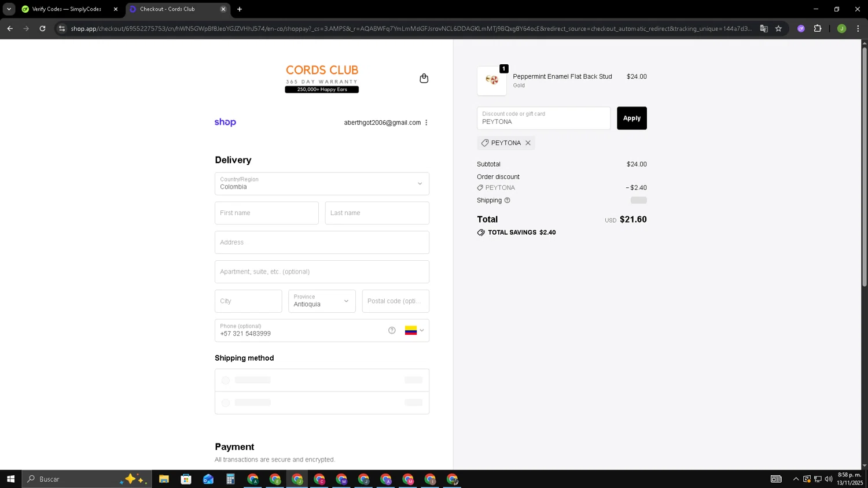
Task: Click the Discount code or gift card field
Action: [x=543, y=118]
